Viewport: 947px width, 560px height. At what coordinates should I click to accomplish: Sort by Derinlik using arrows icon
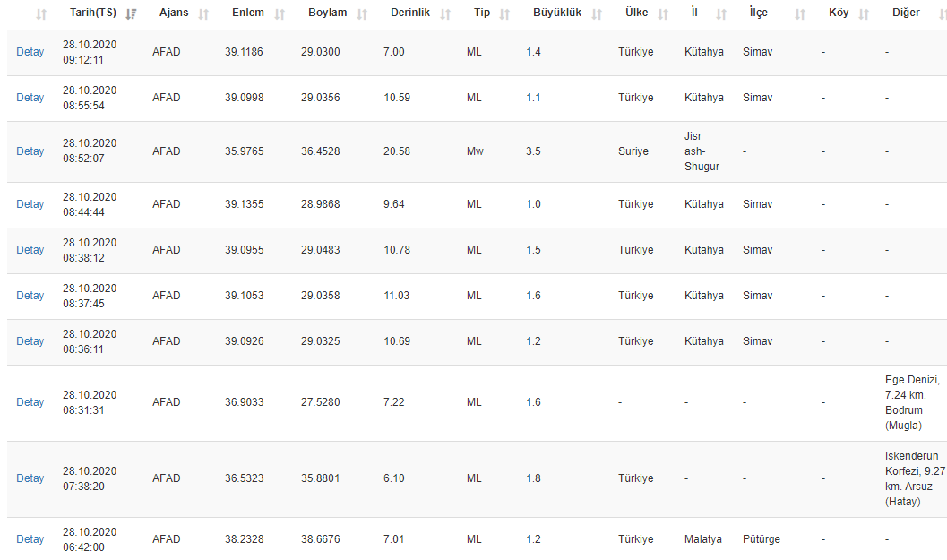445,14
